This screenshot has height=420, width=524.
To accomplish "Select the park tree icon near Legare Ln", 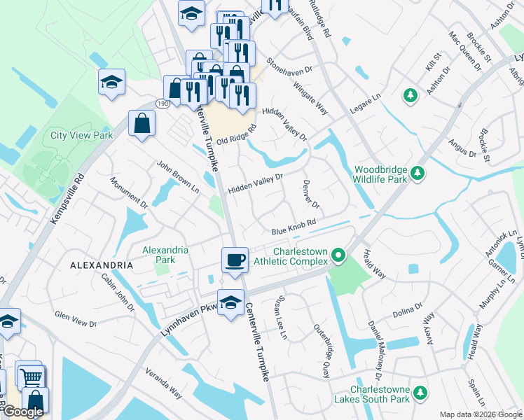I will pyautogui.click(x=411, y=96).
